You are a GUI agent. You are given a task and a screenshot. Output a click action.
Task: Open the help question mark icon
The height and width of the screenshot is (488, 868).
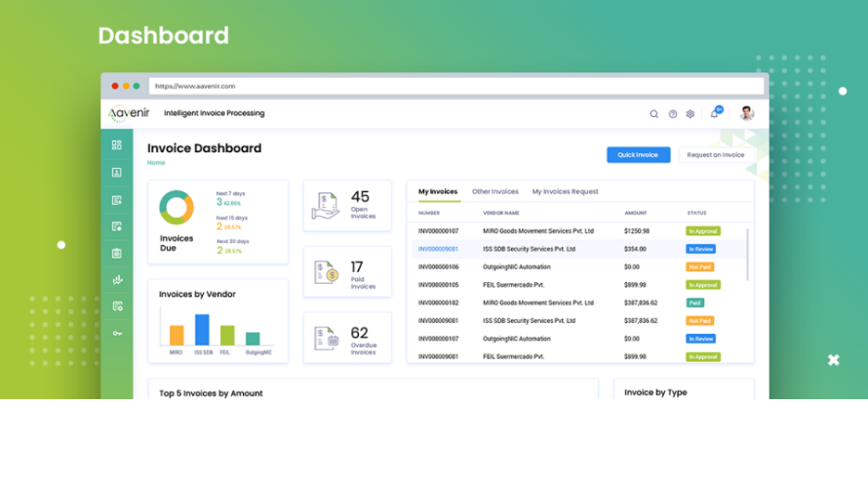pyautogui.click(x=673, y=114)
